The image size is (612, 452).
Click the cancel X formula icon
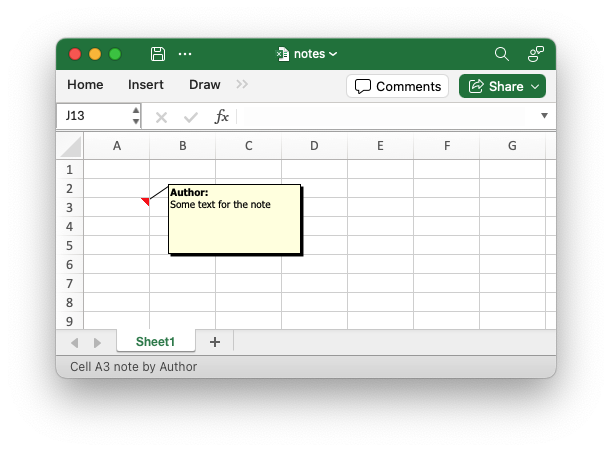tap(161, 117)
